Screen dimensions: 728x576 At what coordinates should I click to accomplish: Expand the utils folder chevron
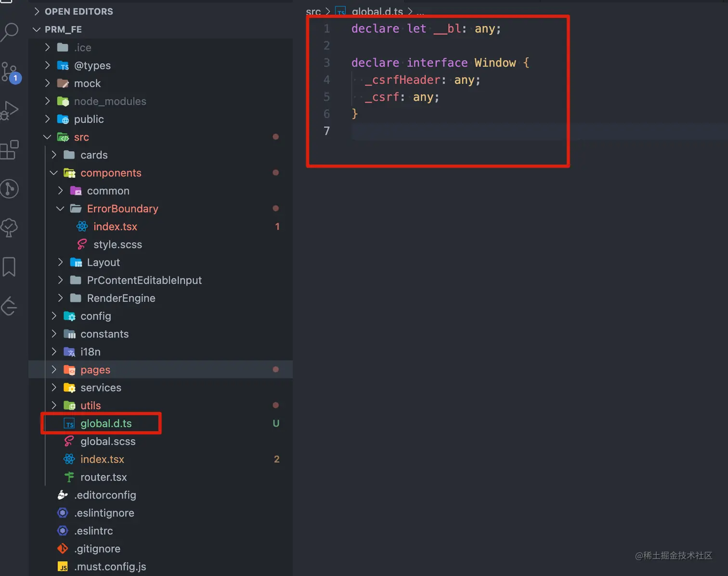(54, 406)
